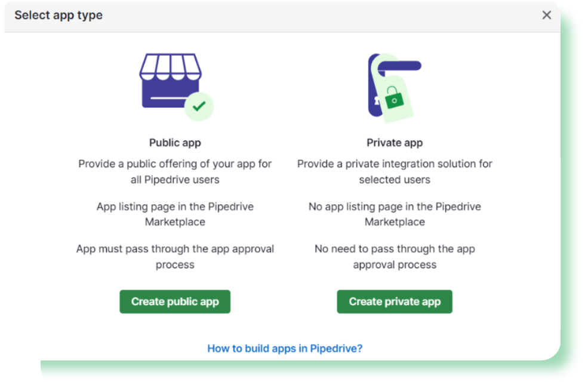Click "No app listing page" text
588x384 pixels.
coord(395,214)
